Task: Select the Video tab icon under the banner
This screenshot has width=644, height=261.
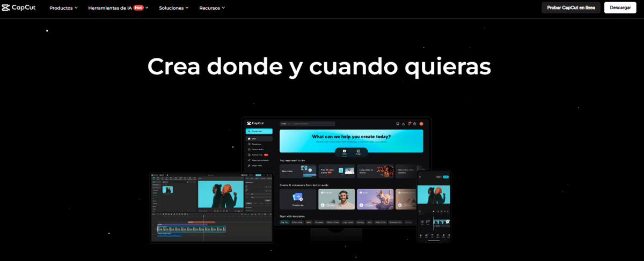Action: point(344,152)
